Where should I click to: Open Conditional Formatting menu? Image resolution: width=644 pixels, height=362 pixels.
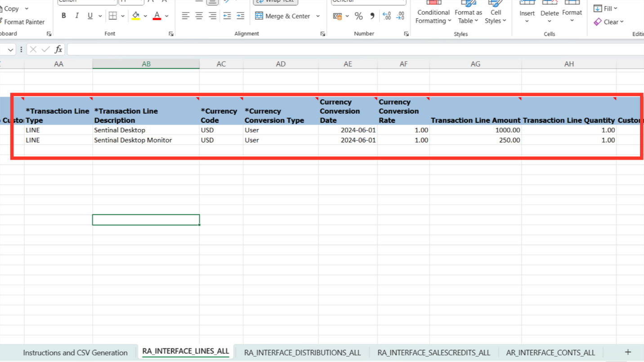433,13
